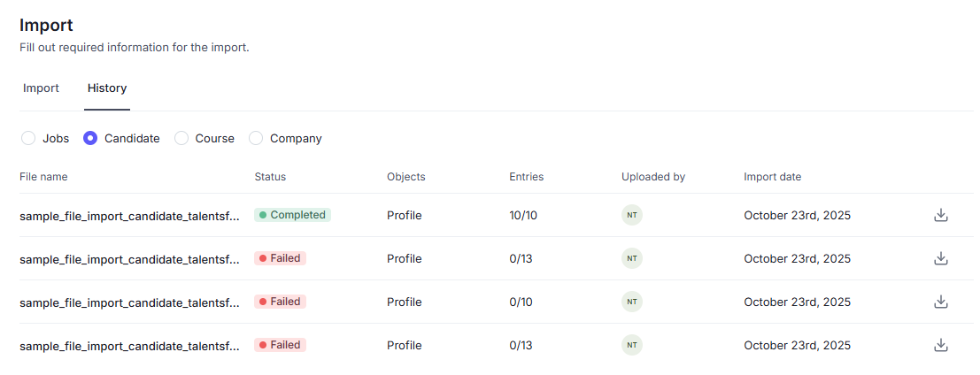The image size is (980, 375).
Task: Switch to the History tab
Action: tap(107, 88)
